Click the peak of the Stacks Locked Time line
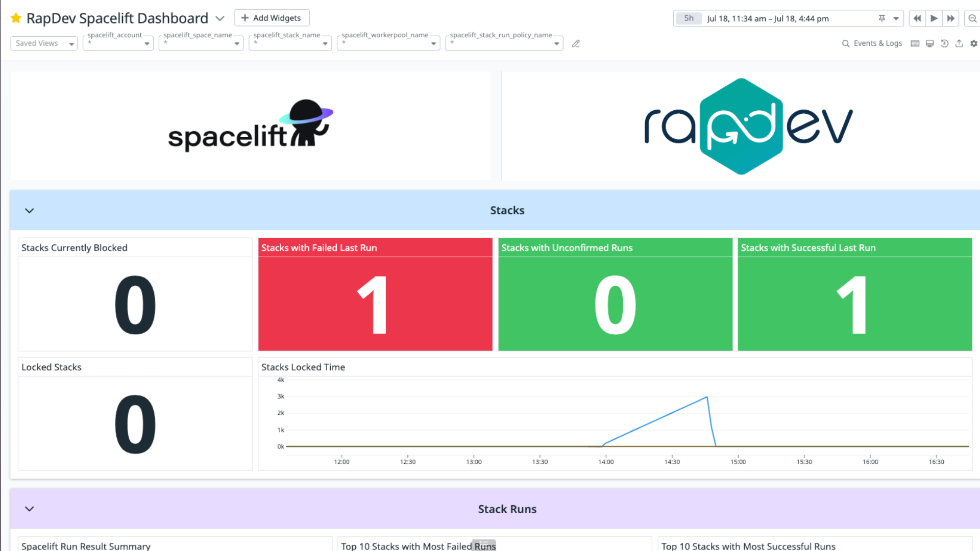The height and width of the screenshot is (551, 980). tap(707, 397)
